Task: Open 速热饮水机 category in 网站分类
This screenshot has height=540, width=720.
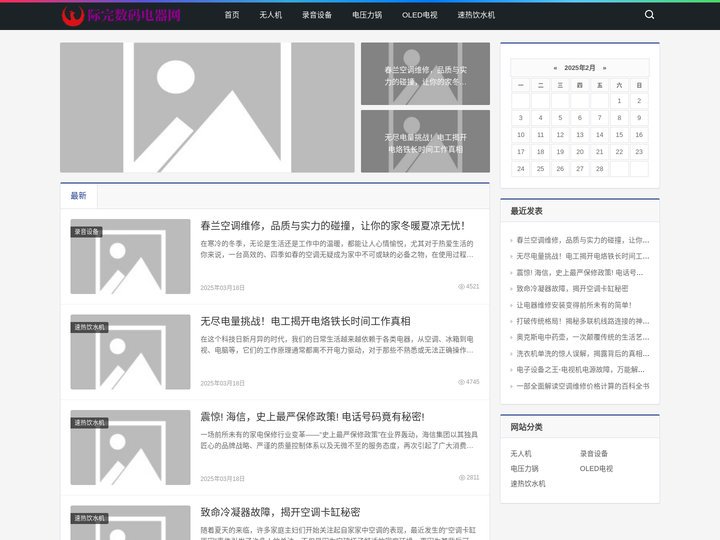Action: (x=528, y=484)
